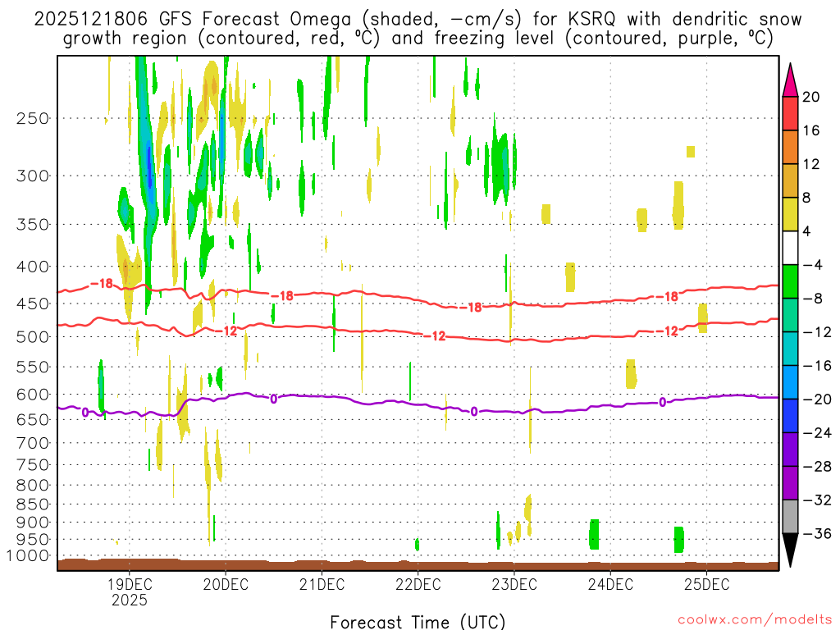Choose the green colorbar swatch between -4 and -8
Image resolution: width=840 pixels, height=630 pixels.
(790, 281)
